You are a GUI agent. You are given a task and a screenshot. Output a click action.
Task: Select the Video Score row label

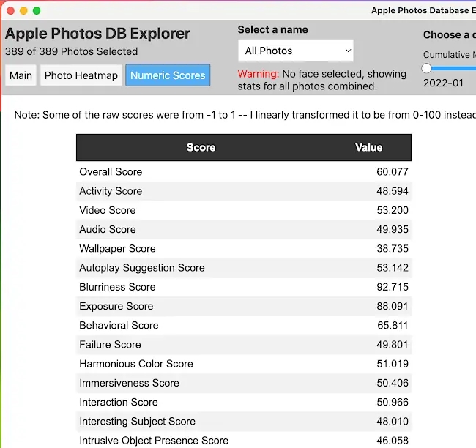point(108,210)
